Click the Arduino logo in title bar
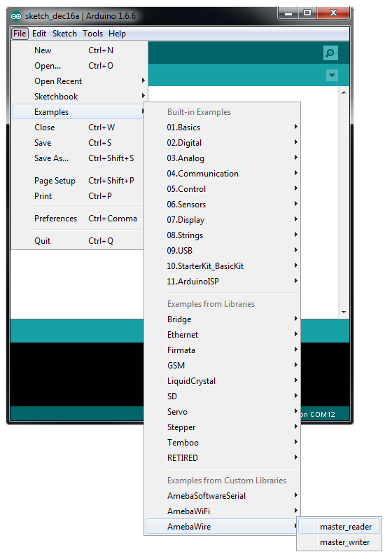The height and width of the screenshot is (559, 392). 16,16
